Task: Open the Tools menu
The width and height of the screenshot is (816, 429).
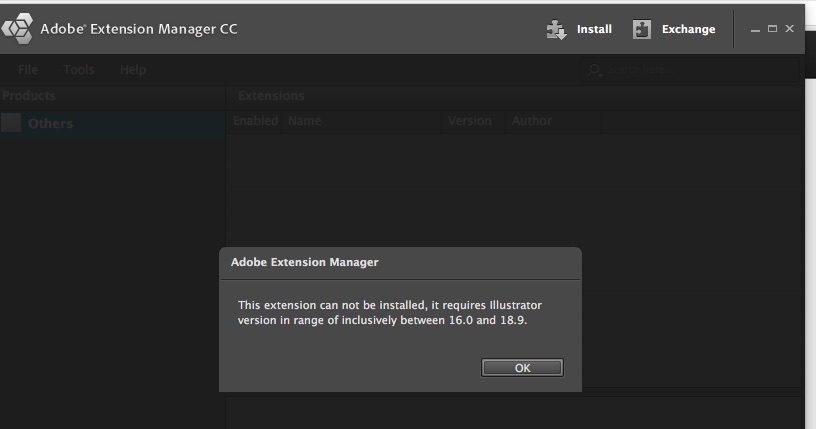Action: click(x=79, y=70)
